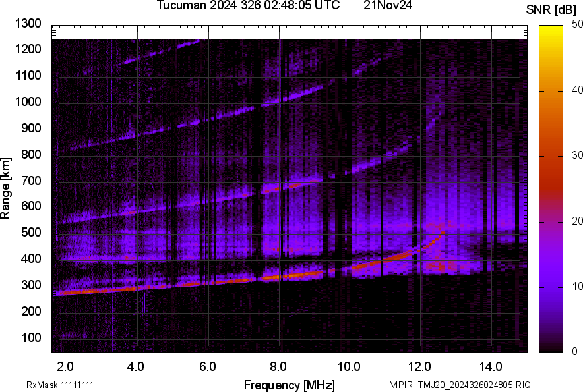Click the frequency tick label '12.0'
Screen dimensions: 583x392
coord(419,367)
